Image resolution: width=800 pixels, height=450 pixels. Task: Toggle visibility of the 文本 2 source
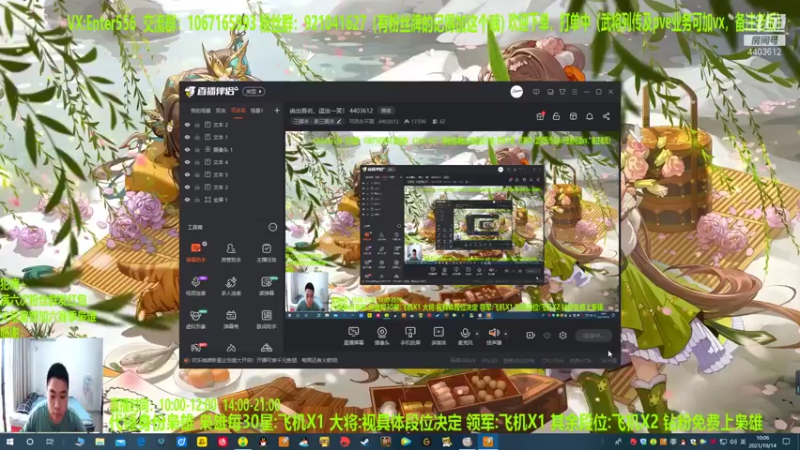tap(187, 124)
